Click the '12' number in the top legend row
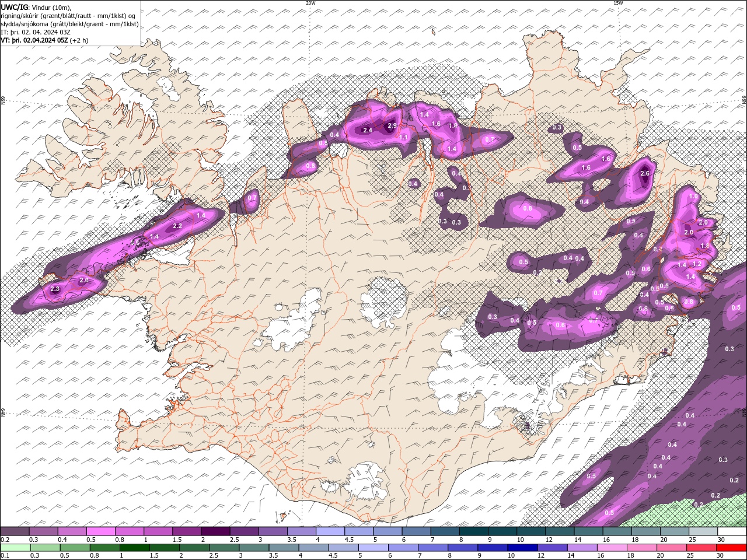The width and height of the screenshot is (747, 560). click(549, 540)
